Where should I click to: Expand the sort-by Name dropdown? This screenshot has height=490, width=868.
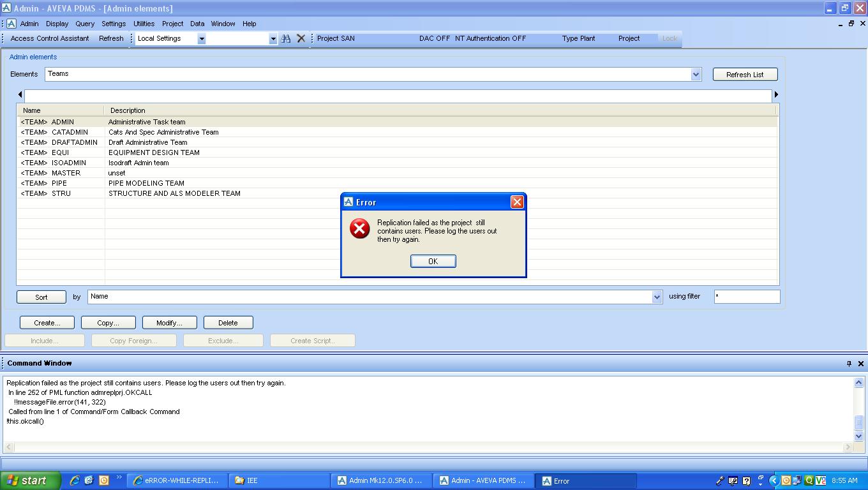click(657, 297)
